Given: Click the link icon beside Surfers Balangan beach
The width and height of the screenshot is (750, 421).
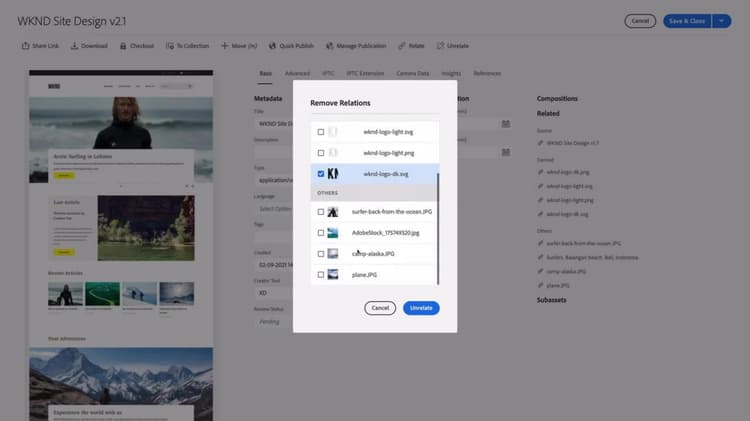Looking at the screenshot, I should click(x=540, y=257).
